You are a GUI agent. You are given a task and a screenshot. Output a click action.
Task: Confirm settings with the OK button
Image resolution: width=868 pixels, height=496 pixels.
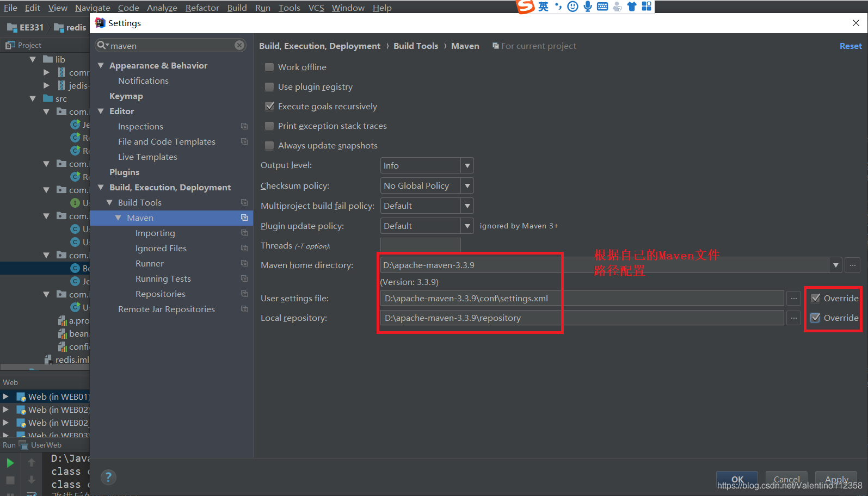tap(737, 479)
